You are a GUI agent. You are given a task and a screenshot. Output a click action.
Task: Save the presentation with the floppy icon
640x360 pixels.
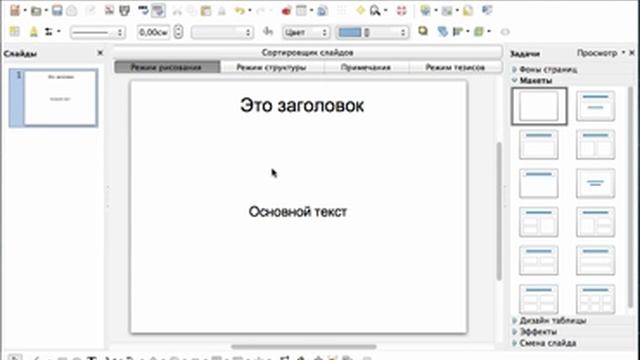[x=57, y=10]
